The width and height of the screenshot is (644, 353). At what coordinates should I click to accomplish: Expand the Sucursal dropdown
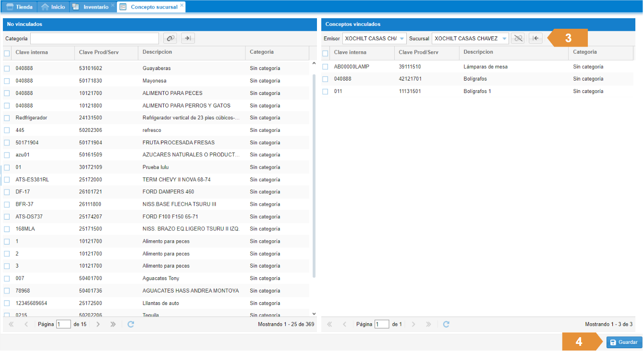click(x=504, y=38)
